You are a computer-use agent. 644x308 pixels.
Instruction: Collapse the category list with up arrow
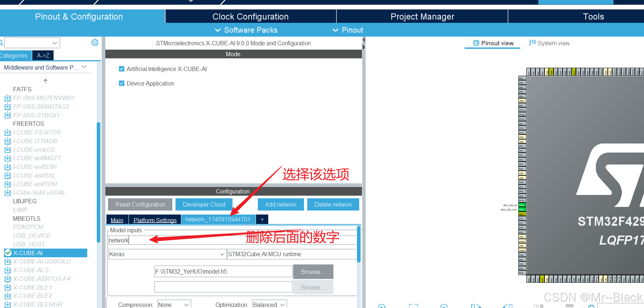pyautogui.click(x=45, y=81)
